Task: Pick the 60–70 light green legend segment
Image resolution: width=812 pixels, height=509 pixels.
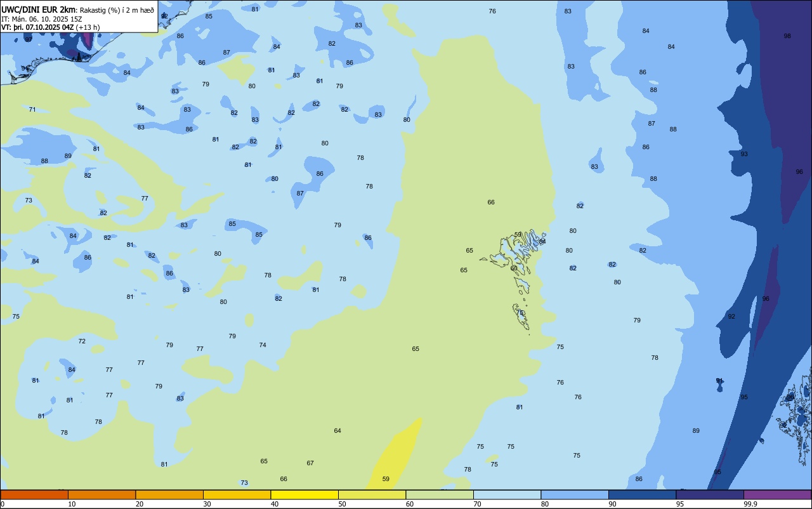Action: [x=440, y=494]
